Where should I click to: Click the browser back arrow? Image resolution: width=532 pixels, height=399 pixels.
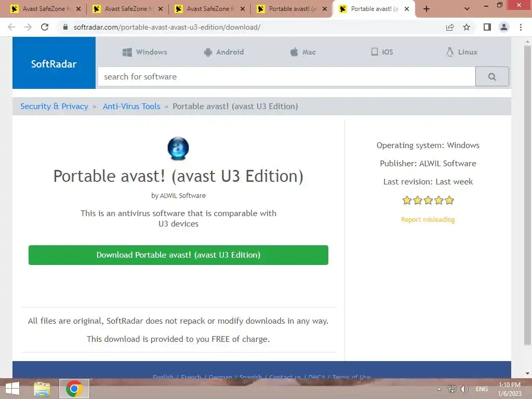[11, 27]
